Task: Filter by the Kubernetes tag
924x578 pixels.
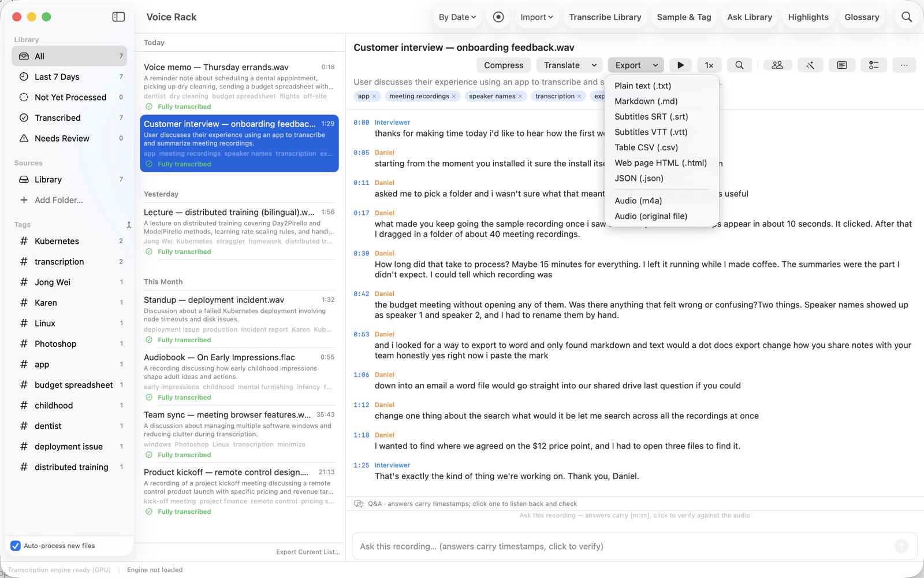Action: (x=69, y=241)
